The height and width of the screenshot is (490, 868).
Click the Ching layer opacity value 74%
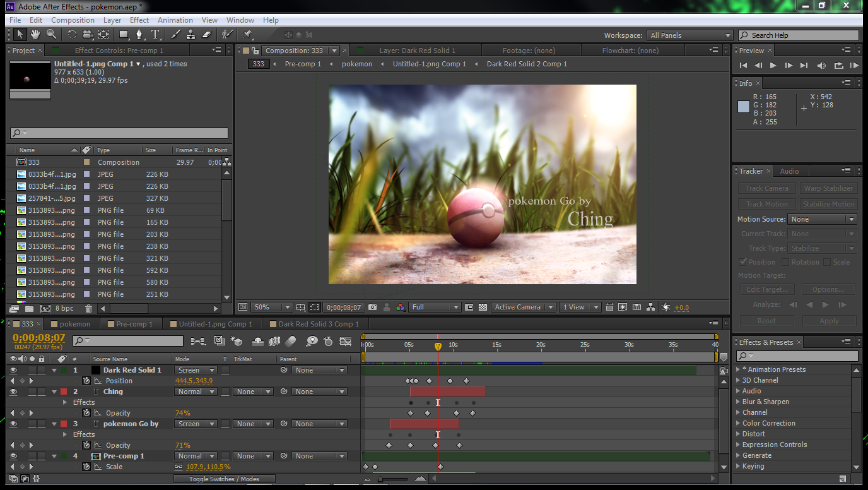pyautogui.click(x=182, y=414)
